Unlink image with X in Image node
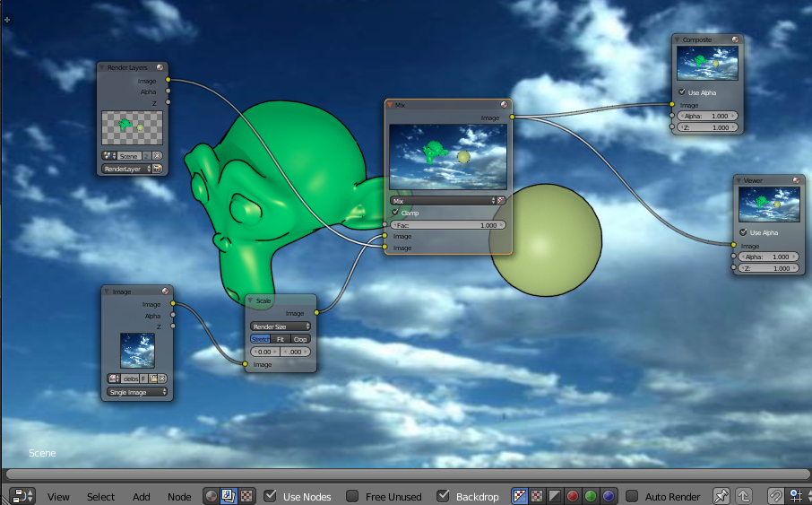Viewport: 812px width, 505px height. (162, 379)
